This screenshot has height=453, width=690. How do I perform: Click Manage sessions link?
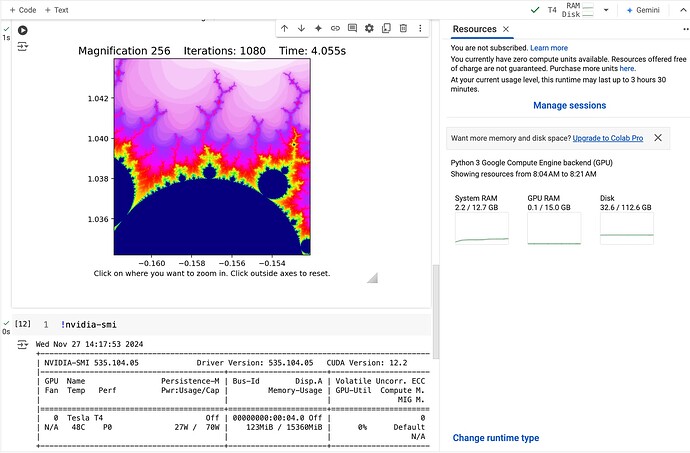coord(569,105)
